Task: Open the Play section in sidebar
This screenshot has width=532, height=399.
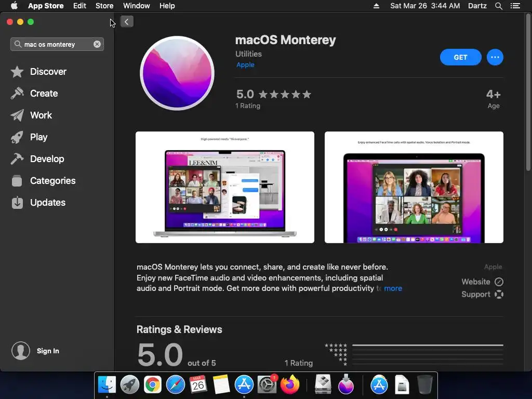Action: 29,137
